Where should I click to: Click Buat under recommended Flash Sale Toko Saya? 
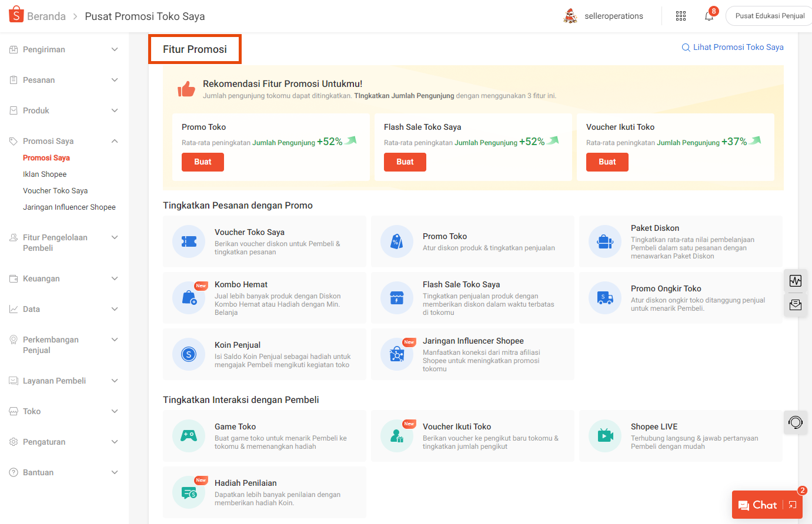coord(405,162)
